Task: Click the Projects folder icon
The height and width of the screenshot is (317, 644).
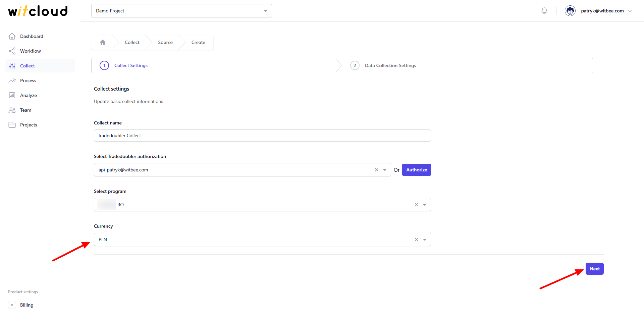Action: coord(12,125)
